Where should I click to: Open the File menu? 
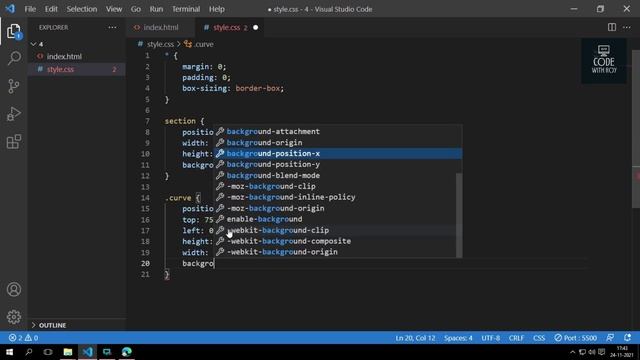[x=30, y=9]
